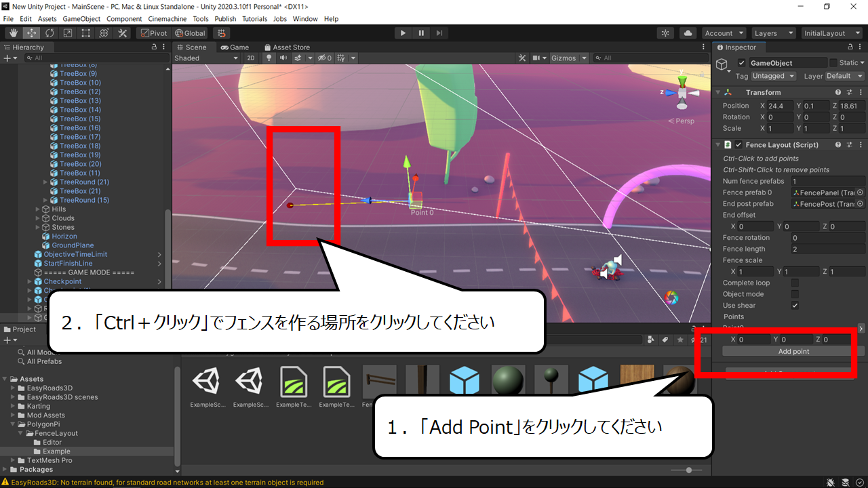Open the Tag Untagged dropdown
The image size is (868, 488).
pyautogui.click(x=773, y=76)
